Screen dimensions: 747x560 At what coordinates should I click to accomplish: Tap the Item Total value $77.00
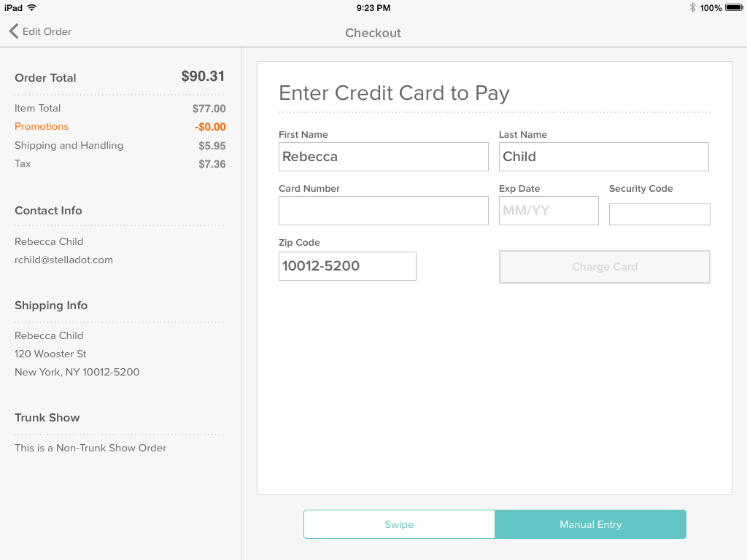[x=209, y=109]
